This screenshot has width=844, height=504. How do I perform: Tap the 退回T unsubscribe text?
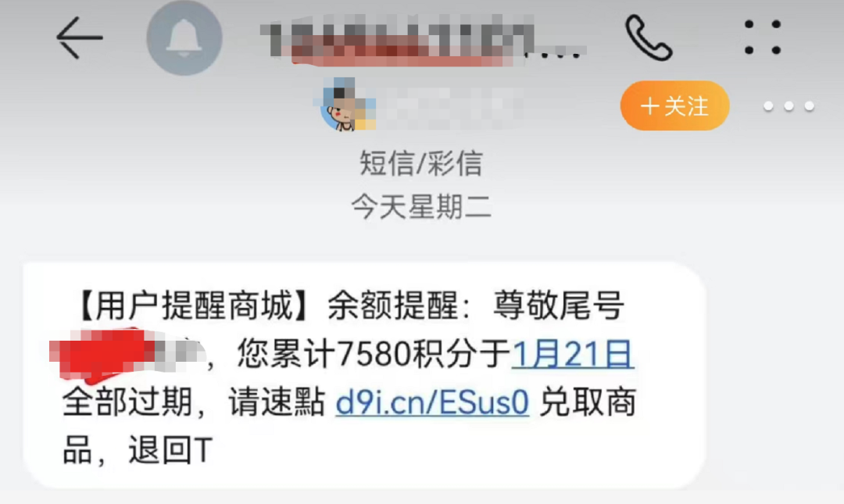pos(170,450)
